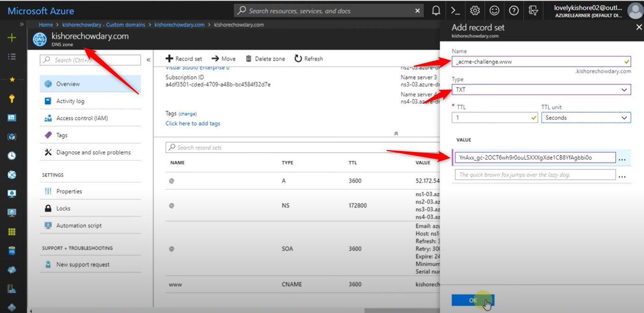
Task: Click OK to add the record set
Action: (473, 300)
